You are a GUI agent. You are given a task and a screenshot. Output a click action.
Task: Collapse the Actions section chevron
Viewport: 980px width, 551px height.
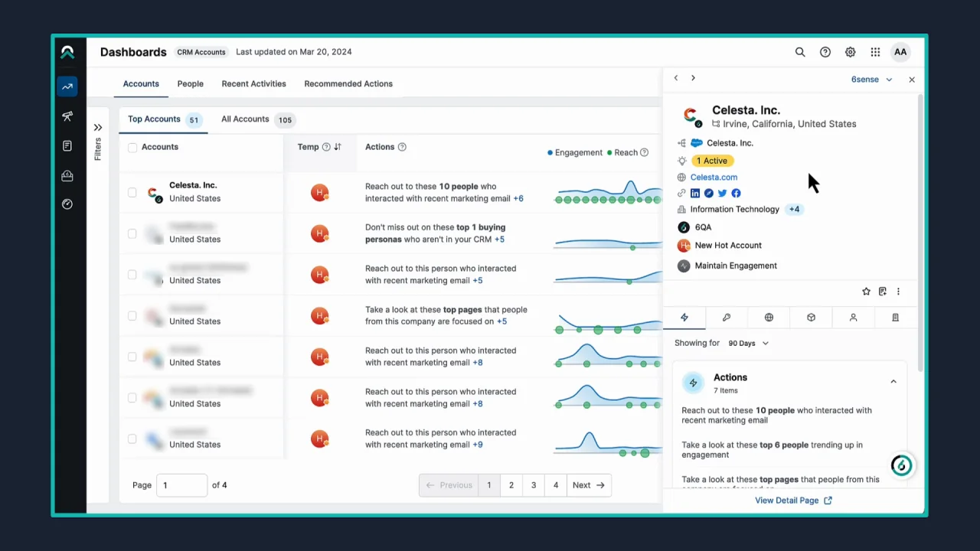[893, 382]
